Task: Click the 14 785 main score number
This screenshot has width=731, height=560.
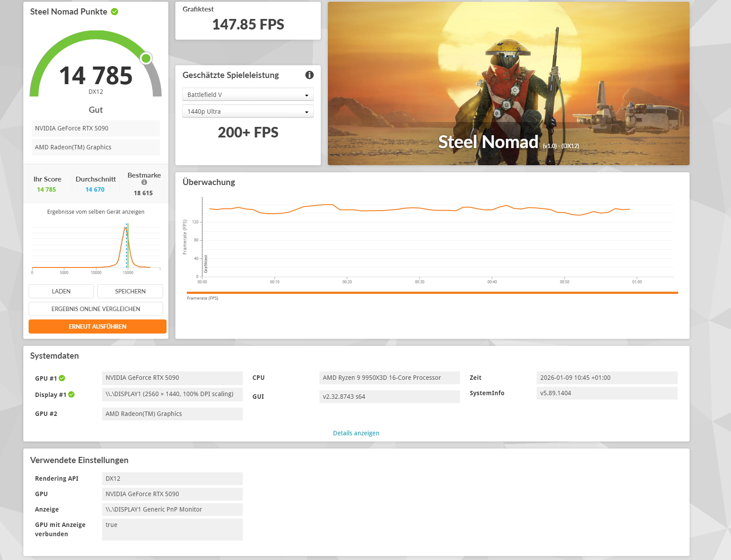Action: pyautogui.click(x=96, y=75)
